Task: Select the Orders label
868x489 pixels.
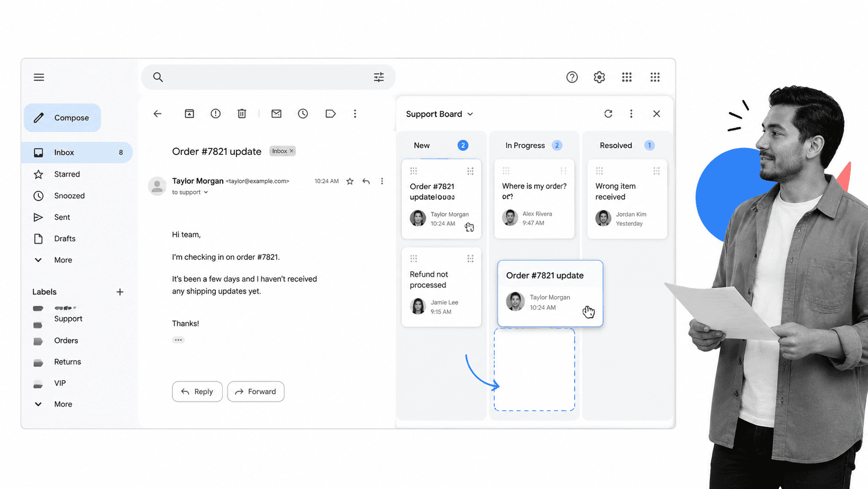Action: (66, 341)
